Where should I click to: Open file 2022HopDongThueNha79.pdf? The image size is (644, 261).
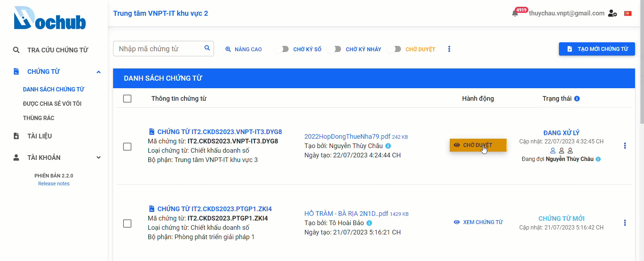(347, 137)
